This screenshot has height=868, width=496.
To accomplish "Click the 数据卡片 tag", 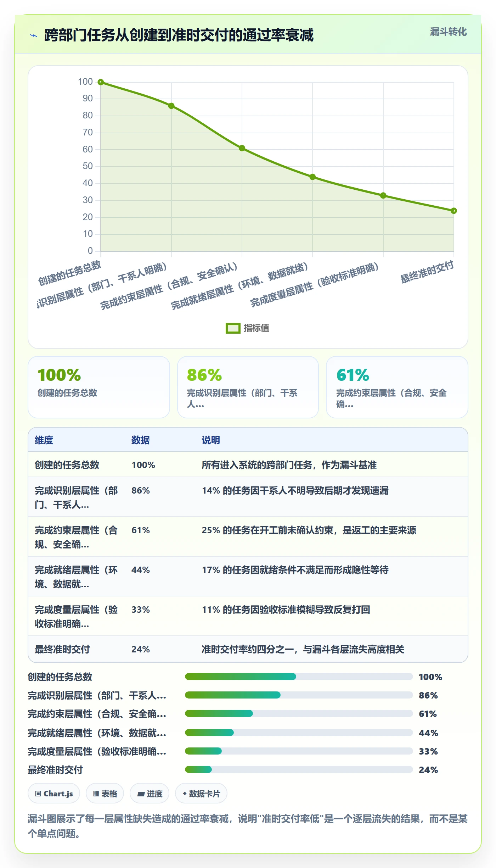I will click(x=201, y=794).
